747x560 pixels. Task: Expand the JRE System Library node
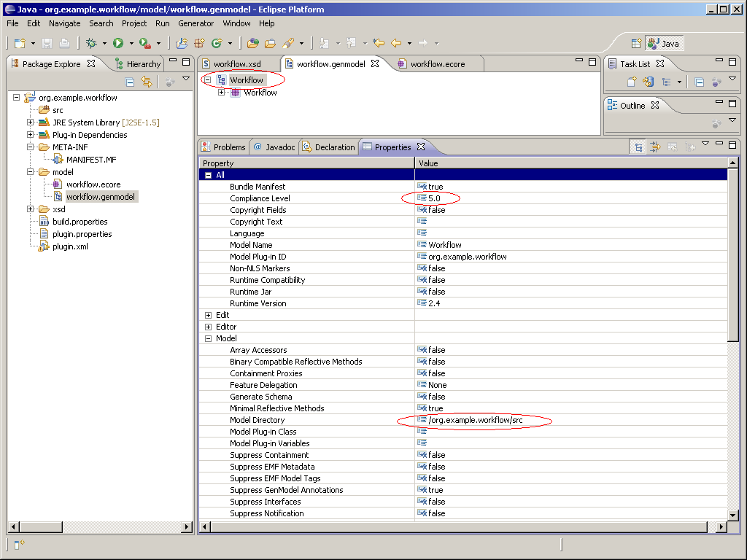31,122
